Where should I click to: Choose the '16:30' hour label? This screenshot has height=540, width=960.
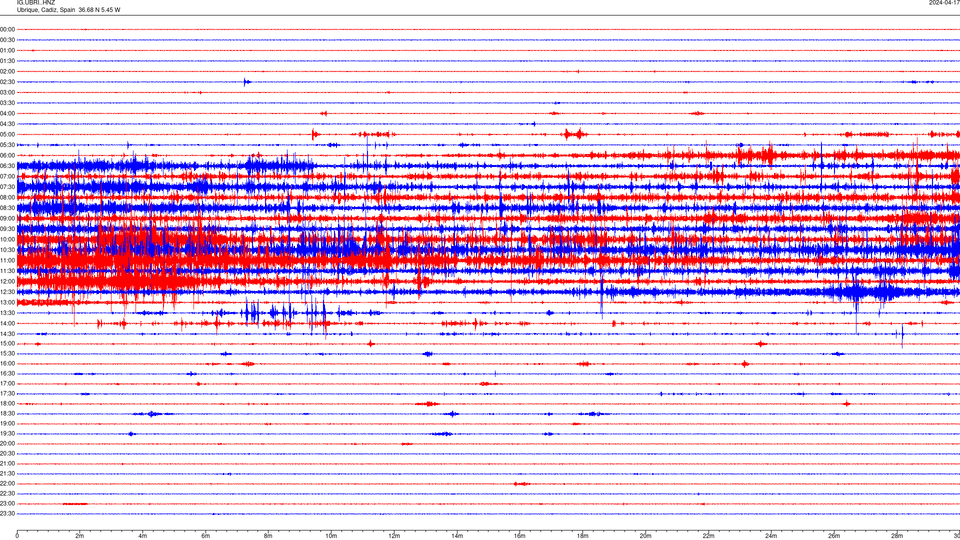7,373
